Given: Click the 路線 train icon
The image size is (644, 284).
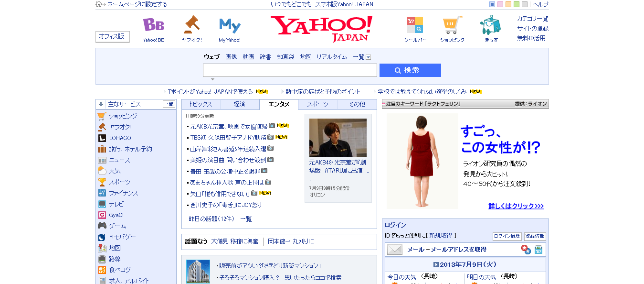Looking at the screenshot, I should pyautogui.click(x=102, y=259).
